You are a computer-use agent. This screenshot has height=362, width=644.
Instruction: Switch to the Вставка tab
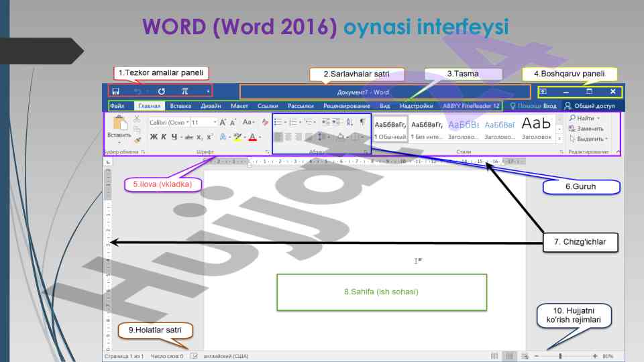pyautogui.click(x=180, y=106)
